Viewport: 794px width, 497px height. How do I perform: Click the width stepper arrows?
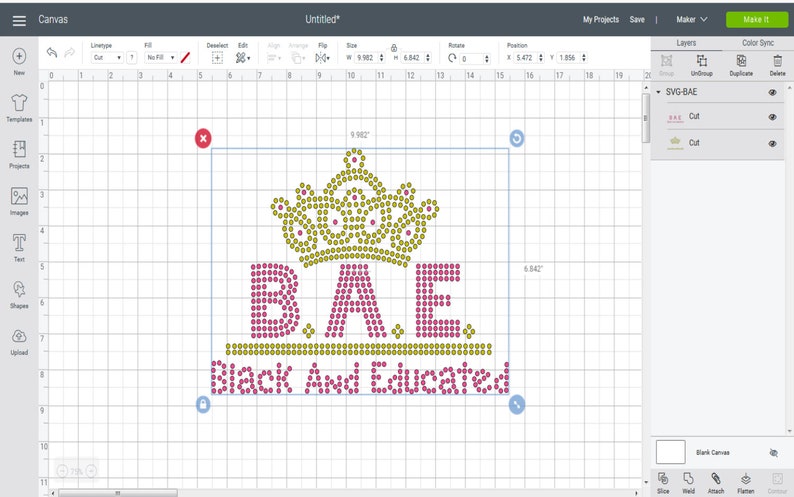[382, 58]
